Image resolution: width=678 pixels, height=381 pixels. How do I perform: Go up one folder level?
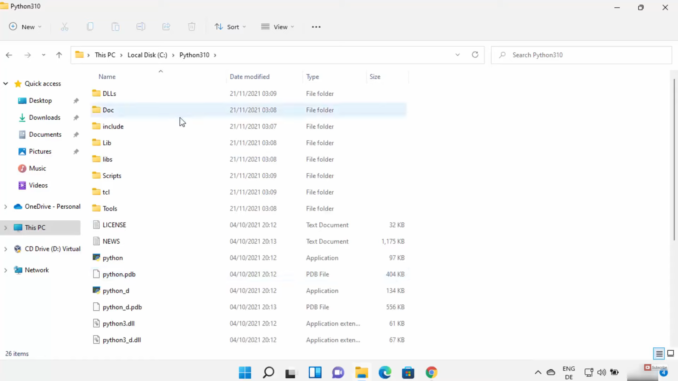[x=59, y=55]
